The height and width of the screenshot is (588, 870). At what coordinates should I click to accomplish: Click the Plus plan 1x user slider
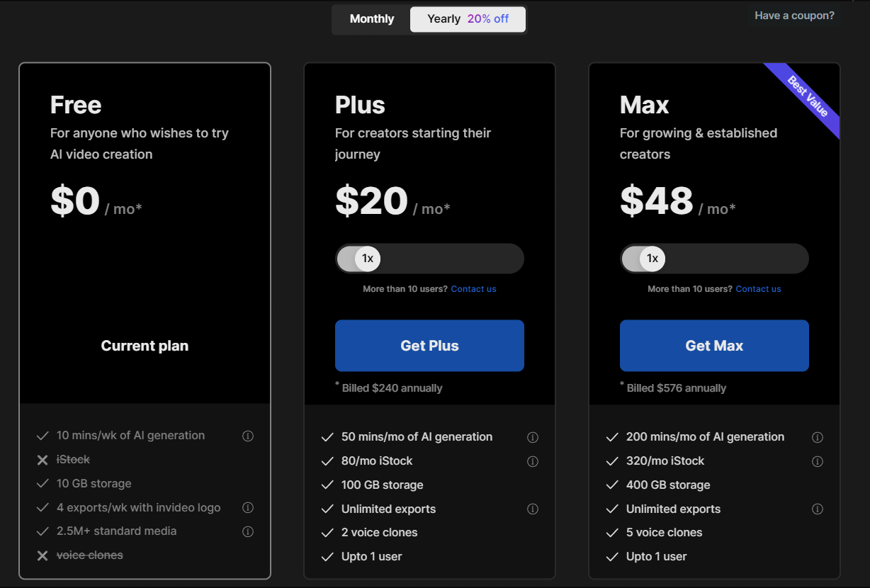pos(368,259)
